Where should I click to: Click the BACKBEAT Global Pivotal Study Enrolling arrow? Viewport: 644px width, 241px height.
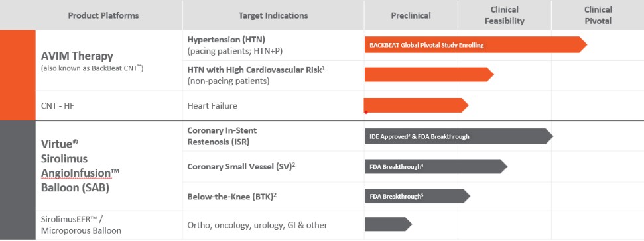point(476,45)
